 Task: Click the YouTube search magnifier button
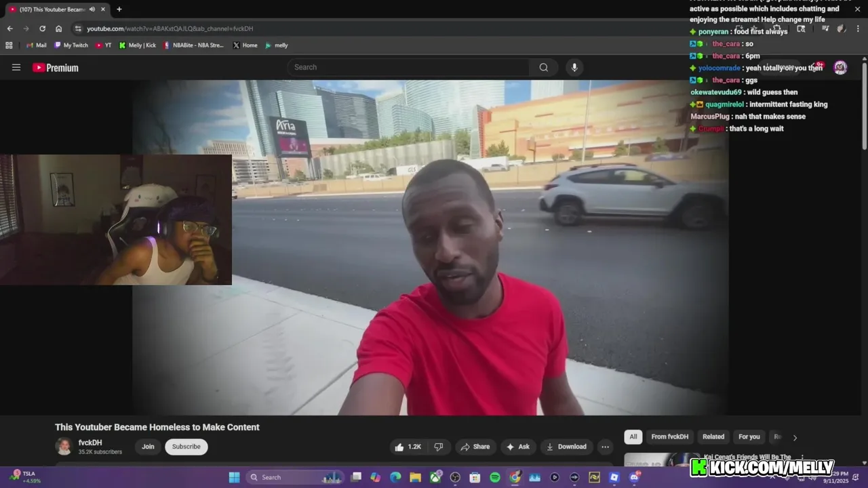(x=543, y=67)
